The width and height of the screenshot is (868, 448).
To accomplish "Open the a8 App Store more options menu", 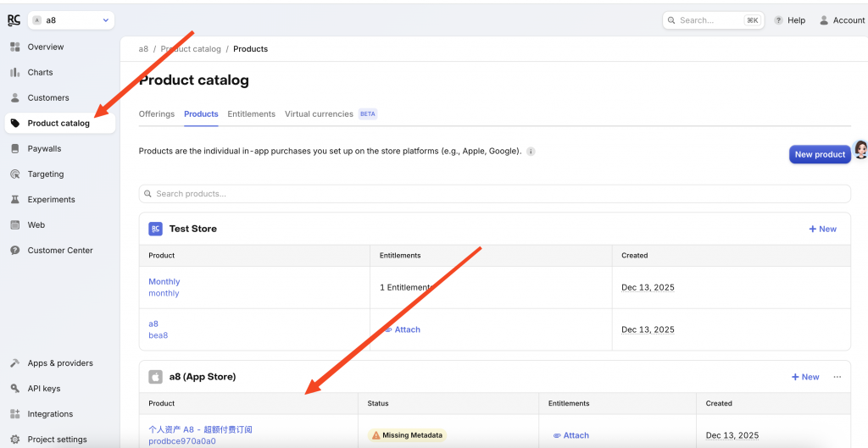I will [x=837, y=377].
